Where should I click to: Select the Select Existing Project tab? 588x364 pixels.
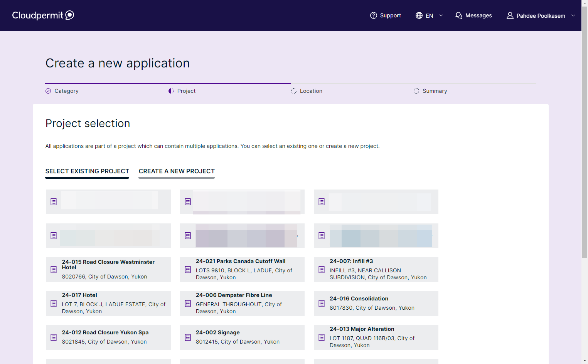[x=87, y=171]
